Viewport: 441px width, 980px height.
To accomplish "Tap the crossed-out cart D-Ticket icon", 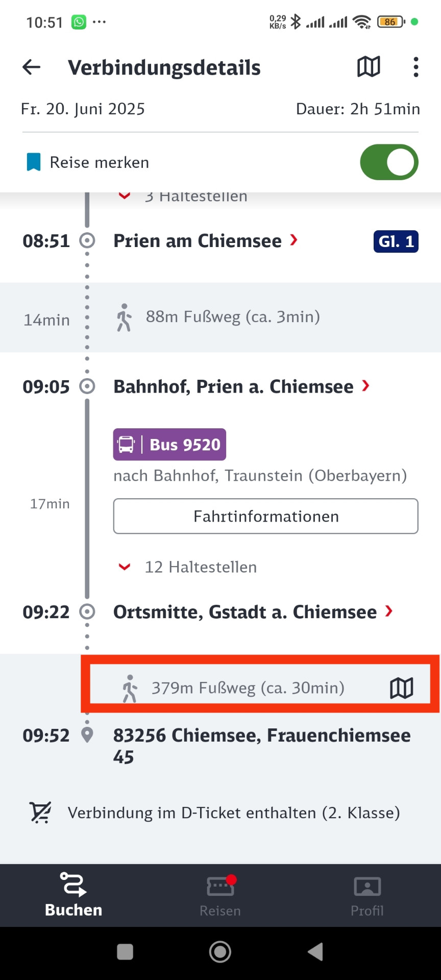I will tap(40, 813).
